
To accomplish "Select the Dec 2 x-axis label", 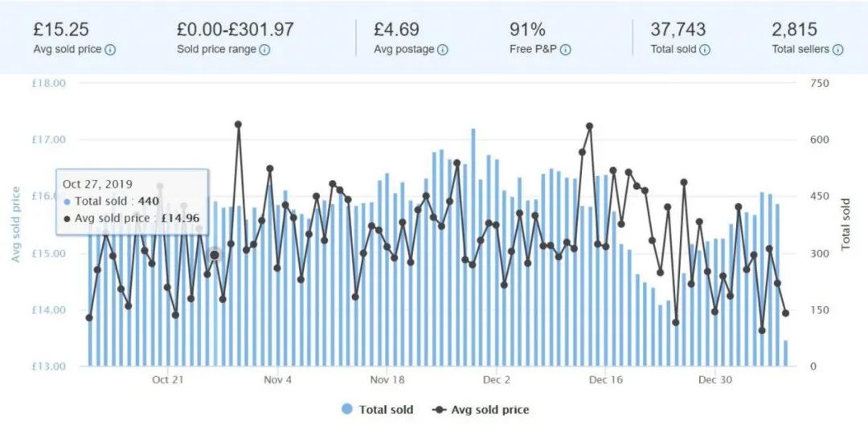I will [497, 380].
